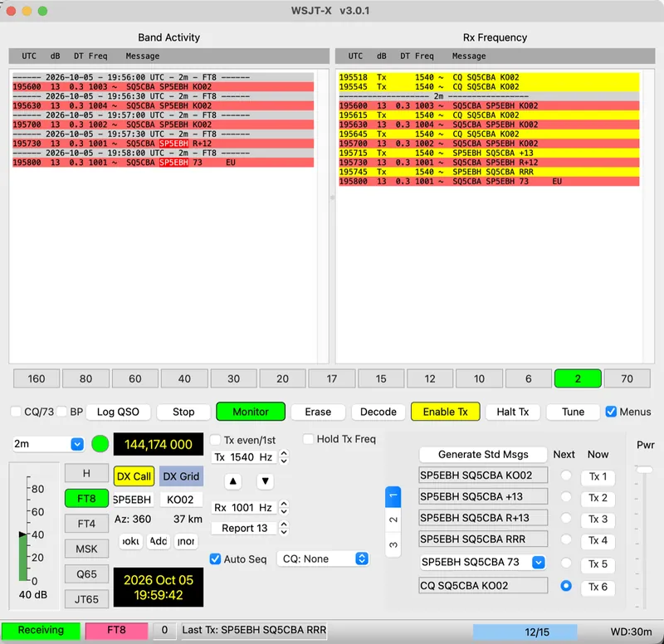The width and height of the screenshot is (664, 644).
Task: Select the 6 band button
Action: click(x=529, y=378)
